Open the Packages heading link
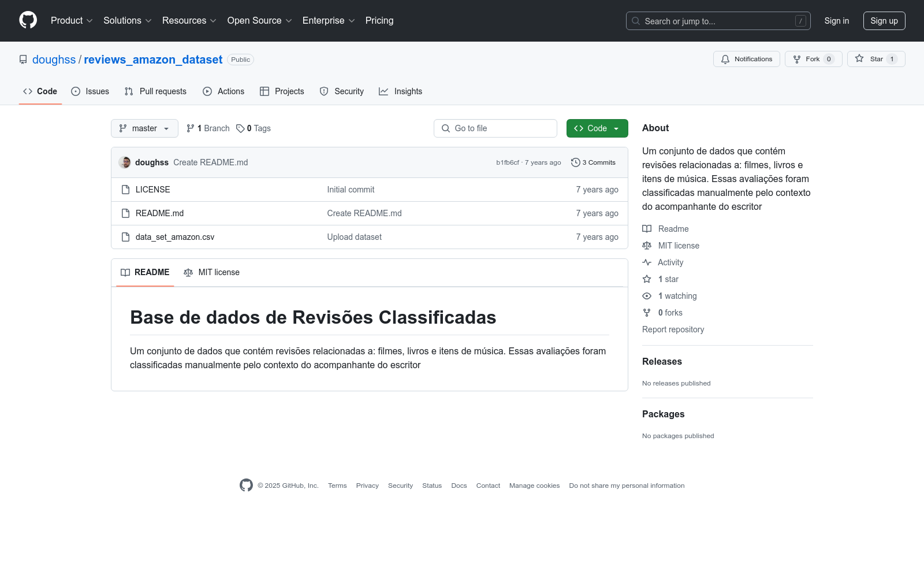The width and height of the screenshot is (924, 578). (x=663, y=414)
